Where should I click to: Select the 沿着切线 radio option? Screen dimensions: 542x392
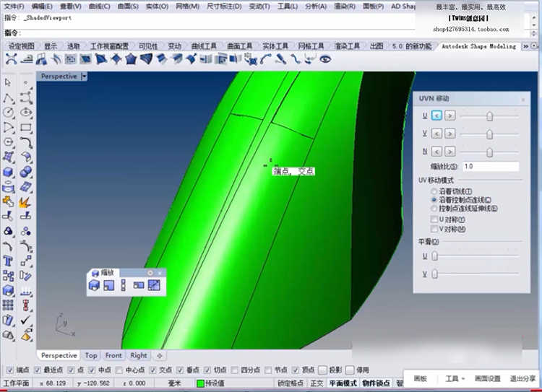[x=434, y=191]
